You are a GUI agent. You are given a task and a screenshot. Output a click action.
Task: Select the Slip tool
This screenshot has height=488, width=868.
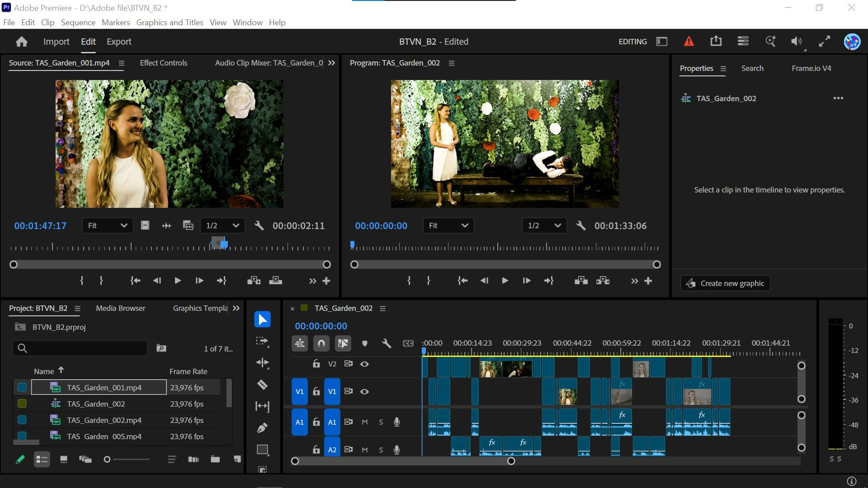[262, 406]
